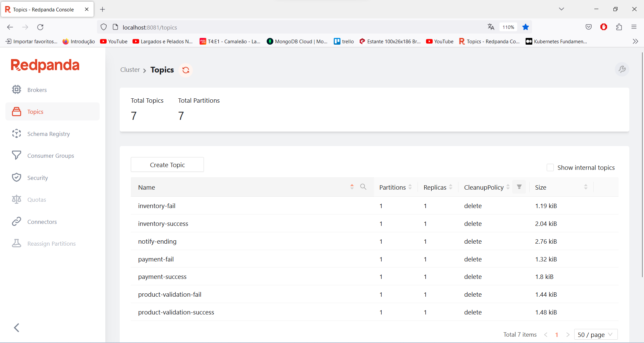Click the browser Back button

click(10, 27)
